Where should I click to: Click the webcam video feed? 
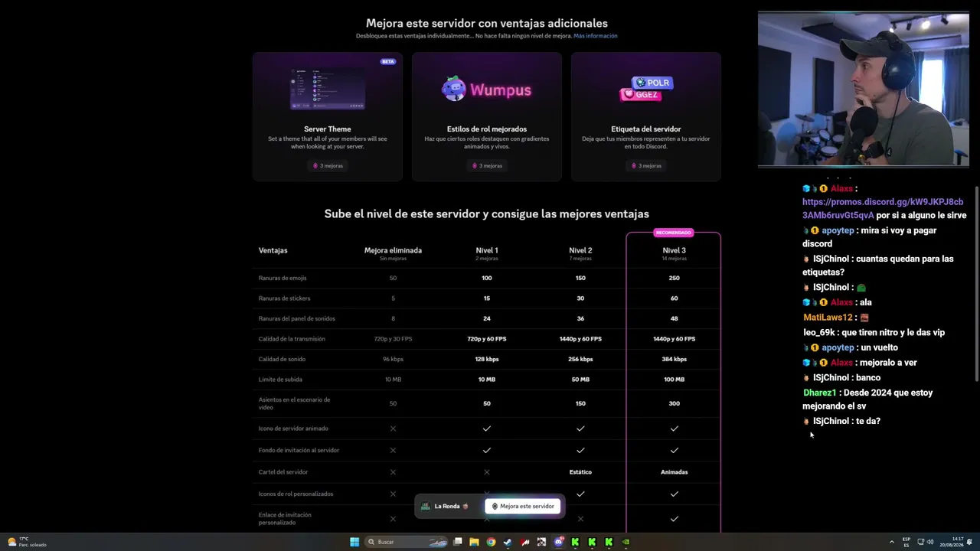tap(863, 89)
